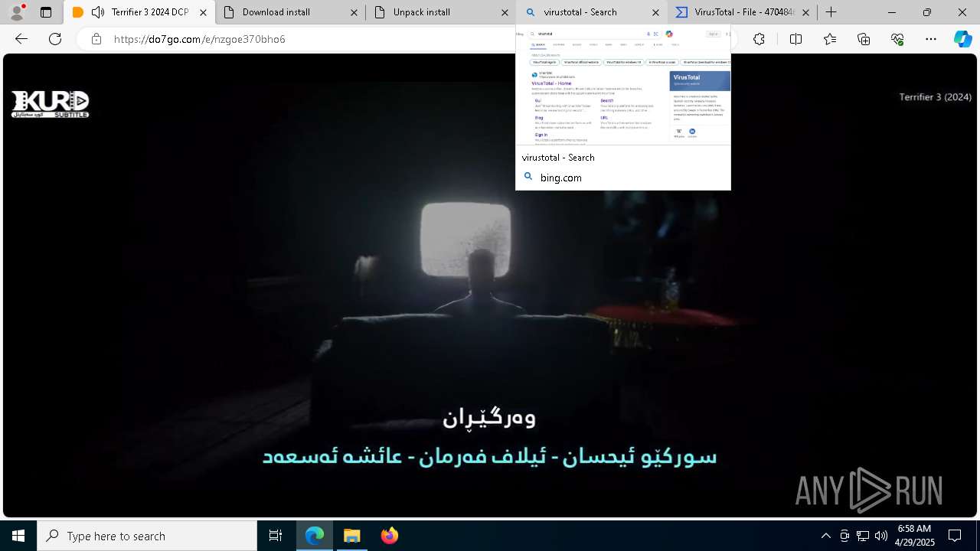The image size is (980, 551).
Task: Refresh the current page
Action: [55, 39]
